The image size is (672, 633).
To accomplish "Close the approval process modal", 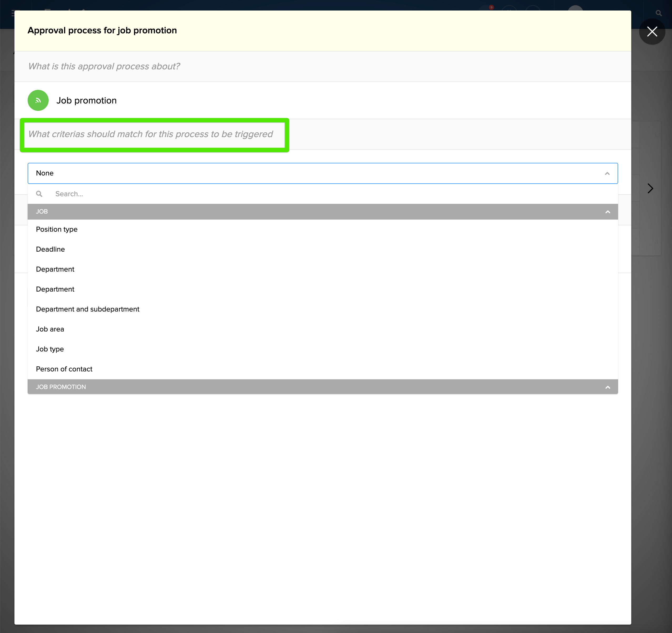I will [652, 32].
